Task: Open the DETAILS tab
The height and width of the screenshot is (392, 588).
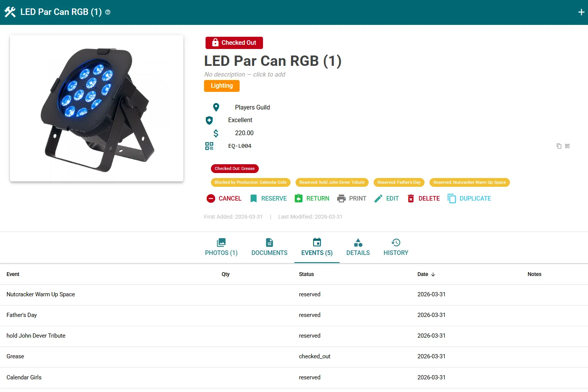Action: (x=358, y=247)
